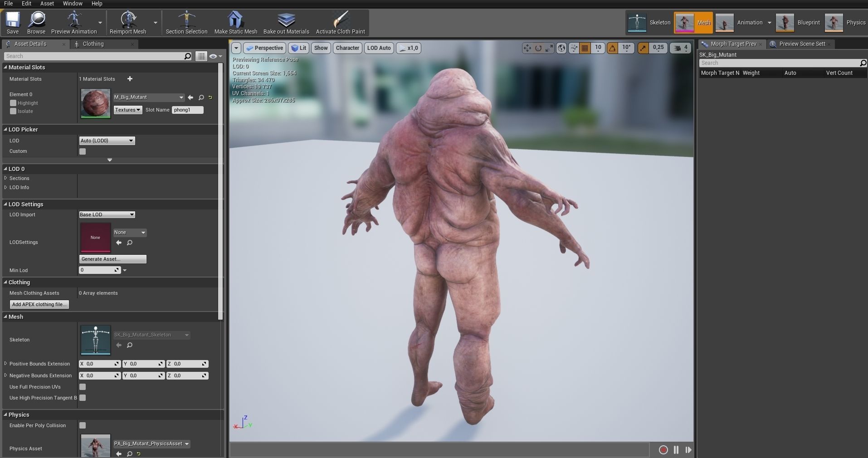
Task: Toggle property matrix grid view icon
Action: click(201, 56)
